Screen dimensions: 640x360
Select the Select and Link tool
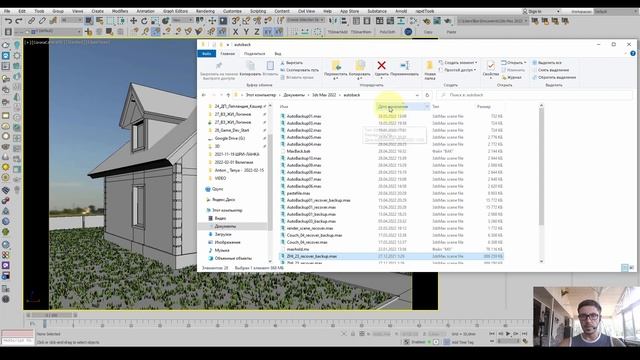point(31,21)
